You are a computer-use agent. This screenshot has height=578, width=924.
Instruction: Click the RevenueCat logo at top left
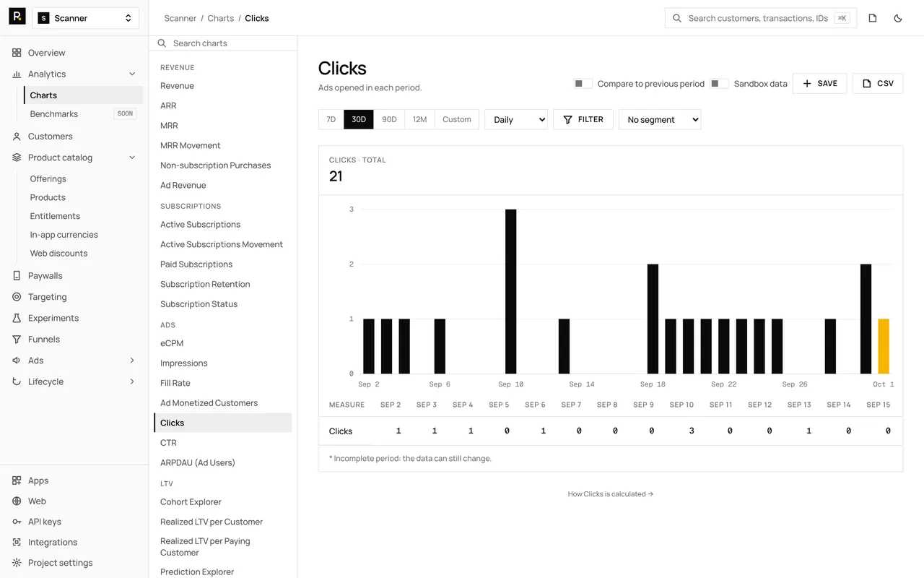point(17,17)
